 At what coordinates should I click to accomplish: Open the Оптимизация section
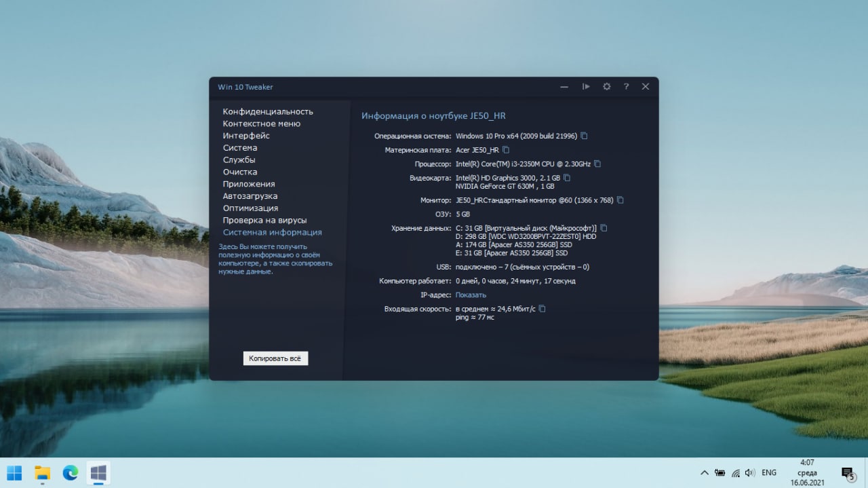pyautogui.click(x=250, y=208)
